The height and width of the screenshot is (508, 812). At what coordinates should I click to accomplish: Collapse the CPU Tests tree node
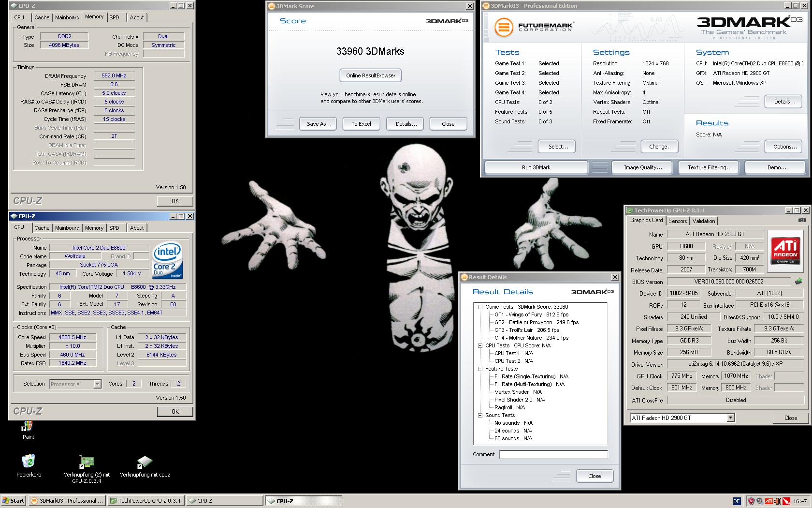[x=480, y=345]
